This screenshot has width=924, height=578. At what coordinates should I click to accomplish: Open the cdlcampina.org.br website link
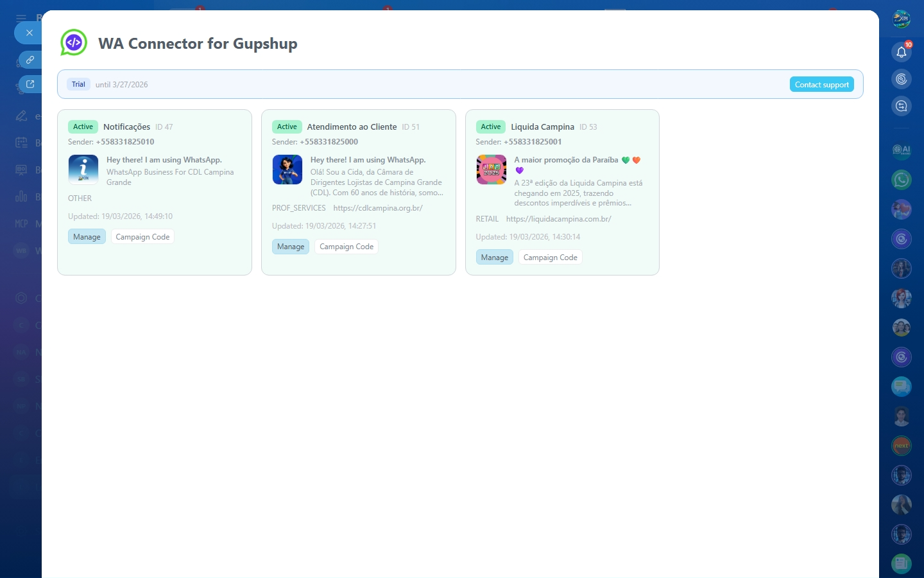click(378, 208)
